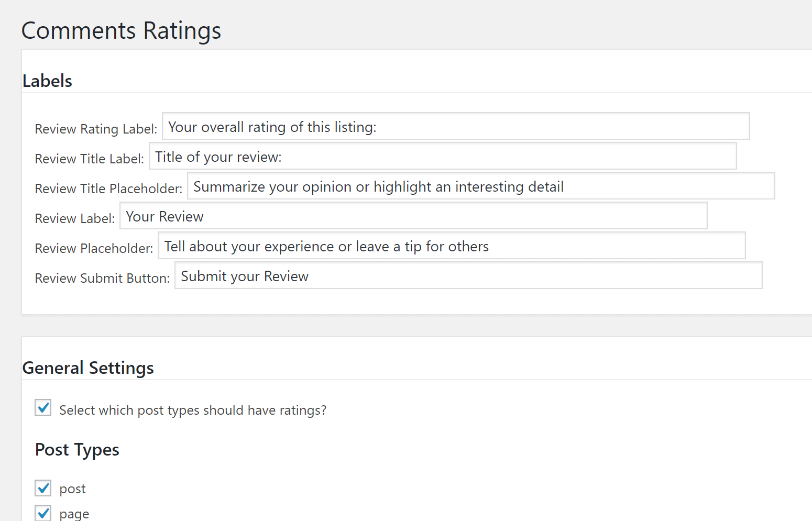Click the Review Submit Button text field

[468, 275]
